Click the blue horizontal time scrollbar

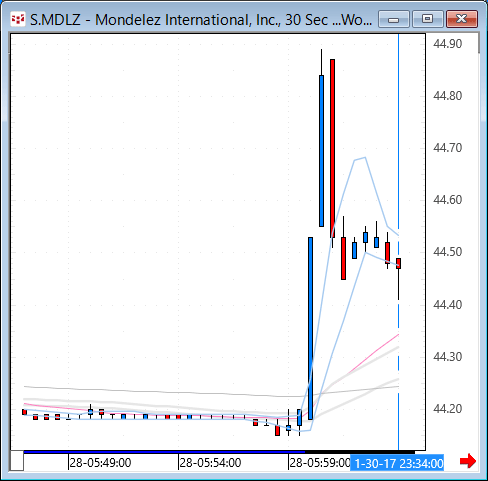click(164, 452)
